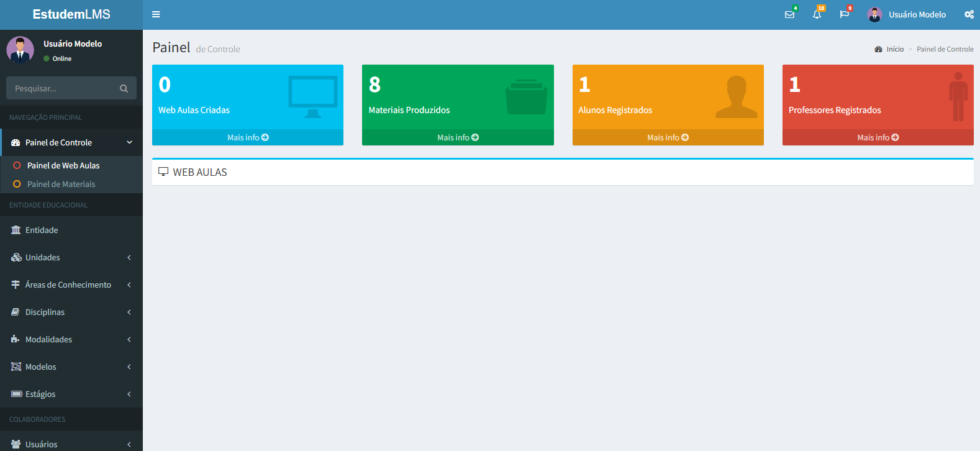The width and height of the screenshot is (980, 451).
Task: Open the tasks flag icon
Action: coord(844,14)
